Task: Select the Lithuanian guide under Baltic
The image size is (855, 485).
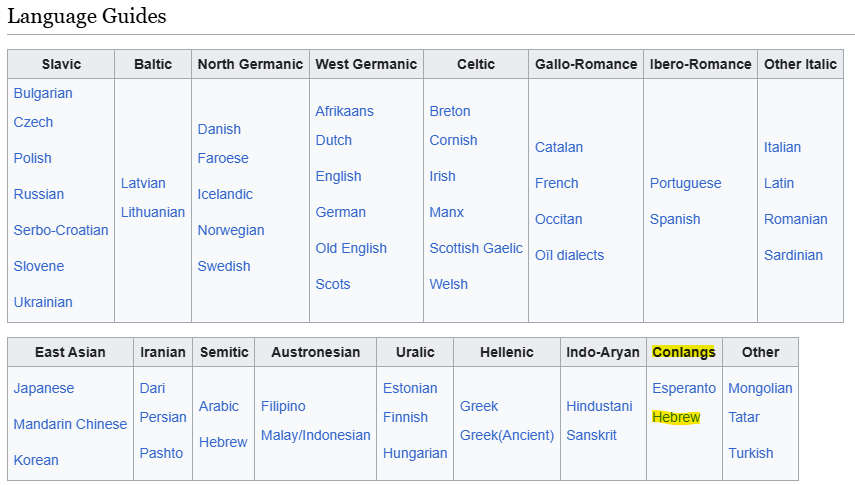Action: click(x=153, y=212)
